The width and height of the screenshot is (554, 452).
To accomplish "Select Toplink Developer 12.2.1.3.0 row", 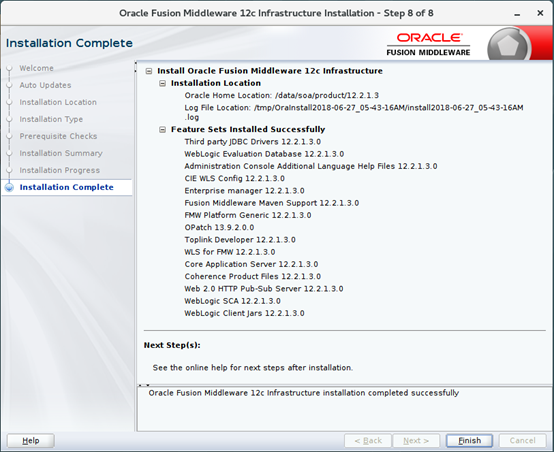I will pos(240,240).
